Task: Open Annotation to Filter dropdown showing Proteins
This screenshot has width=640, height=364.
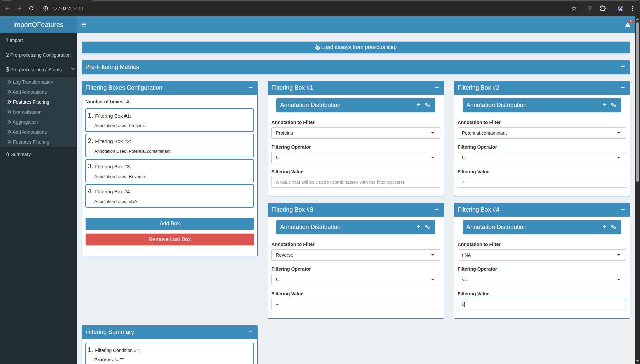Action: pos(356,133)
